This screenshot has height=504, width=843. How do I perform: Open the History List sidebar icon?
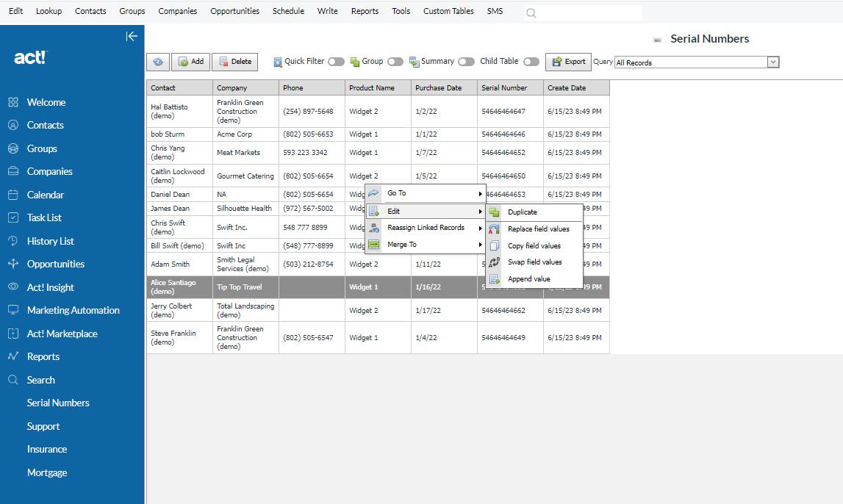(x=13, y=241)
